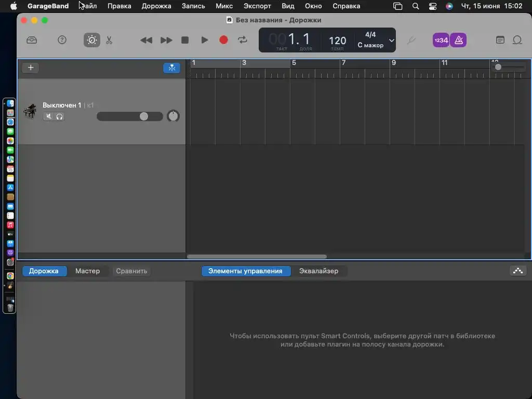Open the Дорожка menu
The width and height of the screenshot is (532, 399).
point(156,6)
